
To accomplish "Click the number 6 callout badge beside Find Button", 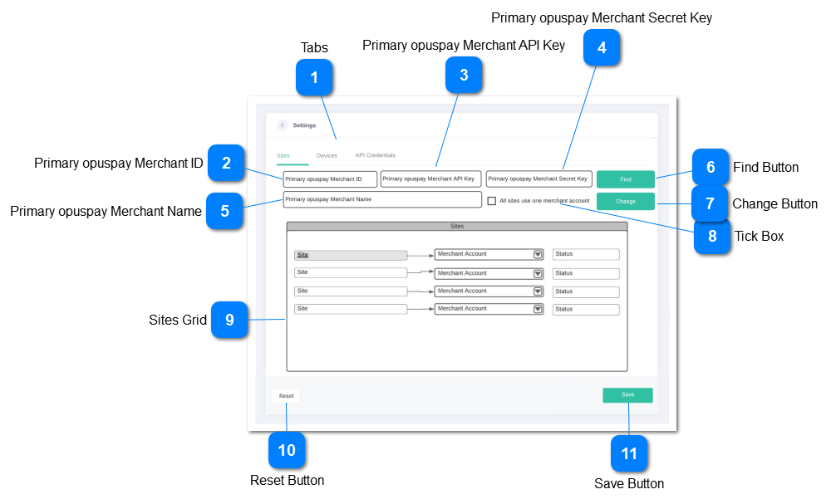I will [x=710, y=168].
